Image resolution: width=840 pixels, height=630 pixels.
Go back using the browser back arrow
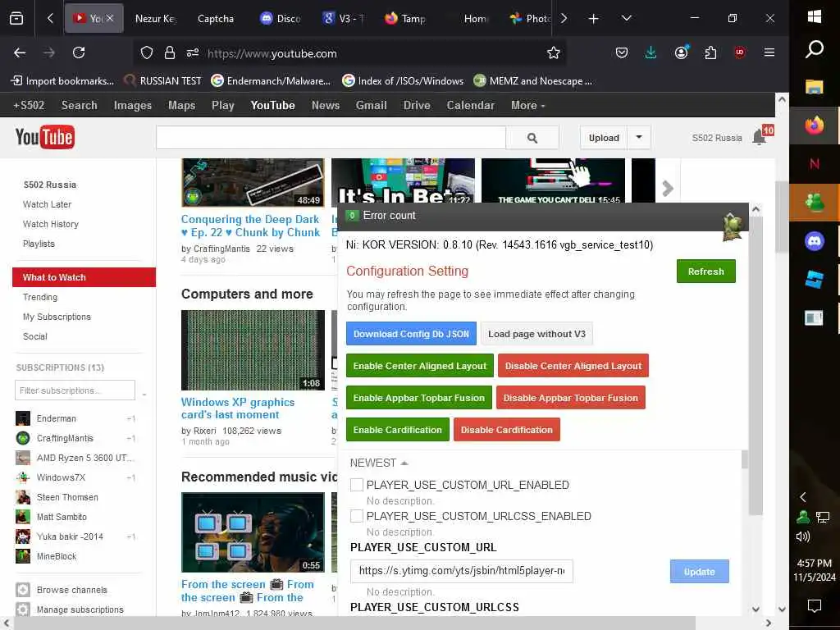(20, 52)
